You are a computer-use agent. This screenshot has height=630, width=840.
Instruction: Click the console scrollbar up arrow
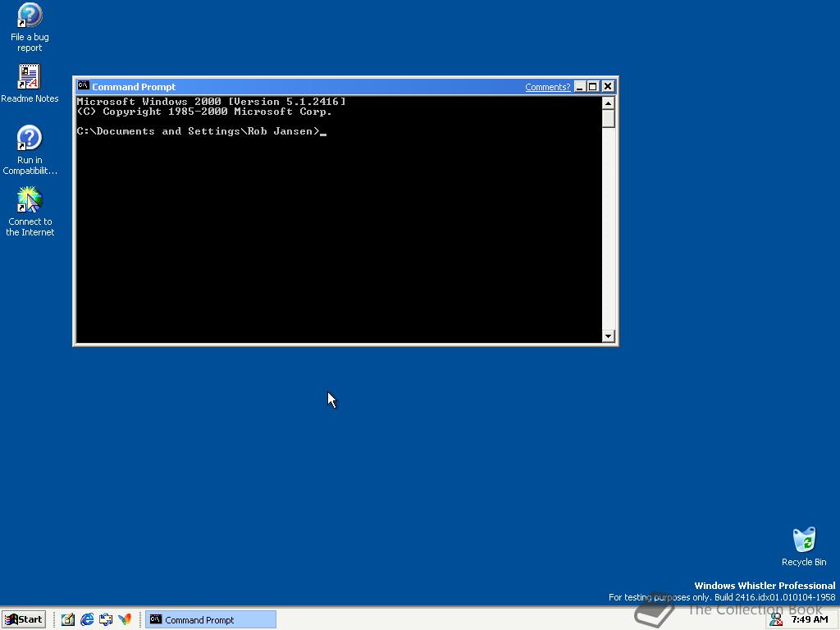tap(608, 103)
